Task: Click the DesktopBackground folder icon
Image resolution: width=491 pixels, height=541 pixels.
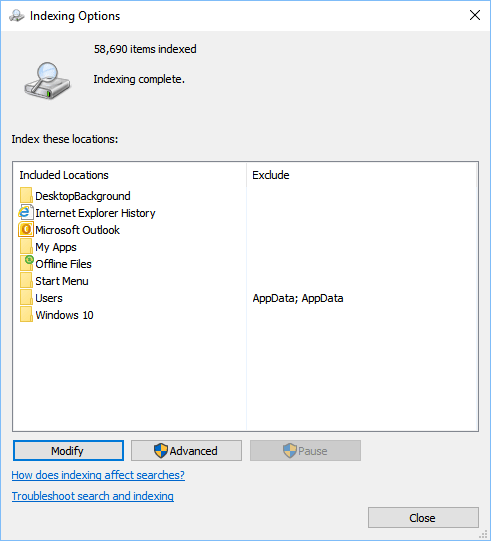Action: (x=26, y=196)
